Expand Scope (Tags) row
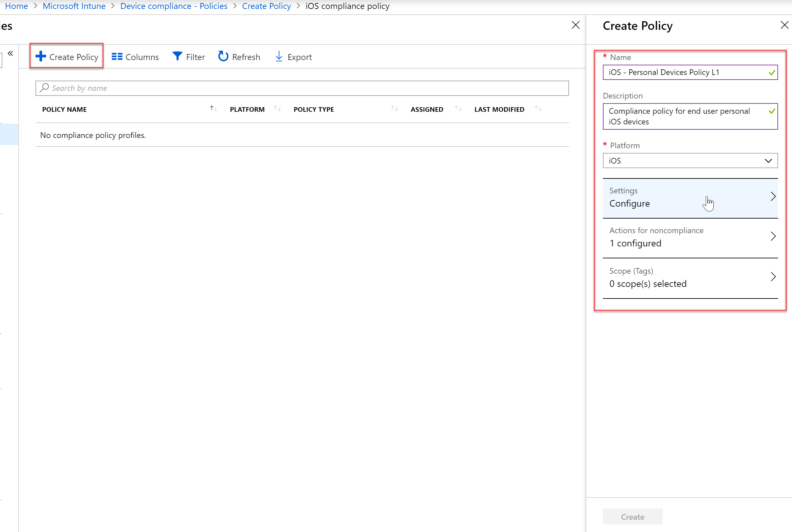This screenshot has width=792, height=532. click(690, 278)
